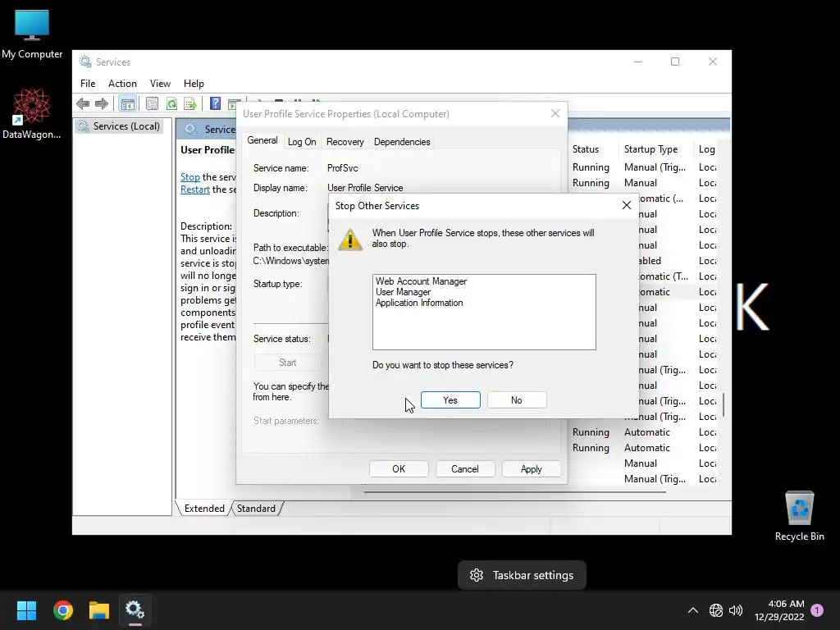Launch Google Chrome from the taskbar
This screenshot has height=630, width=840.
pos(62,610)
